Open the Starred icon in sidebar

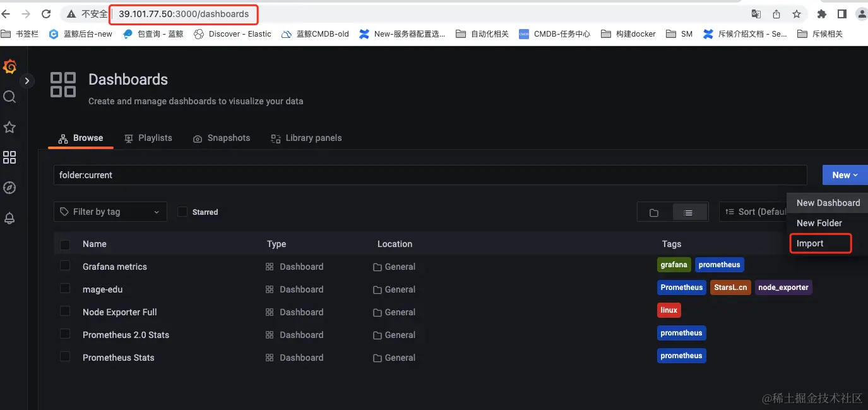point(9,127)
